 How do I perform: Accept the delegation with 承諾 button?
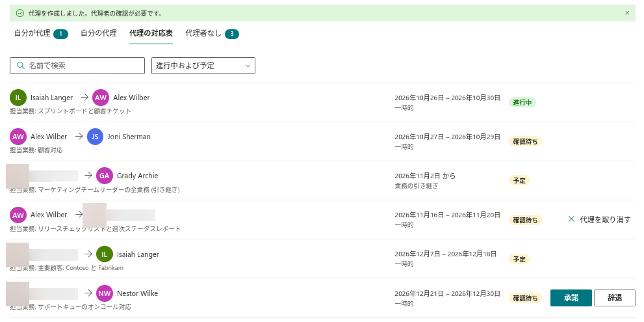tap(571, 298)
